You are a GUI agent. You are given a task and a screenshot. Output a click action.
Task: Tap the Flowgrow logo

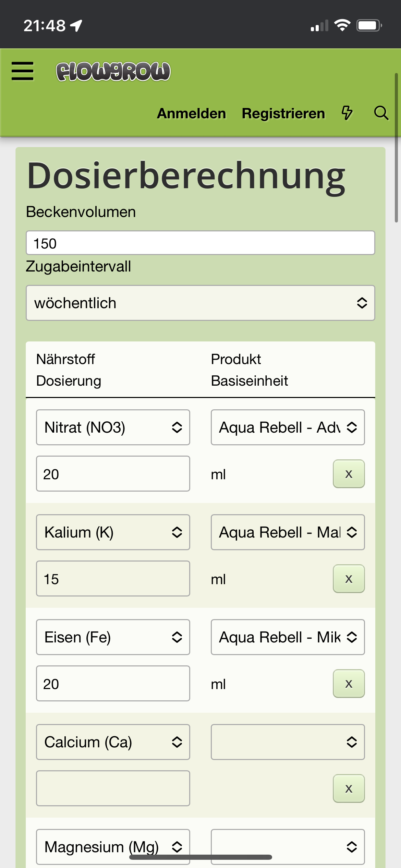[x=113, y=72]
